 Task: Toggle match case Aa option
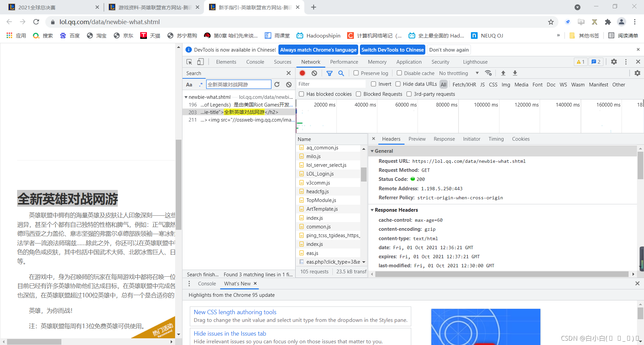point(189,84)
